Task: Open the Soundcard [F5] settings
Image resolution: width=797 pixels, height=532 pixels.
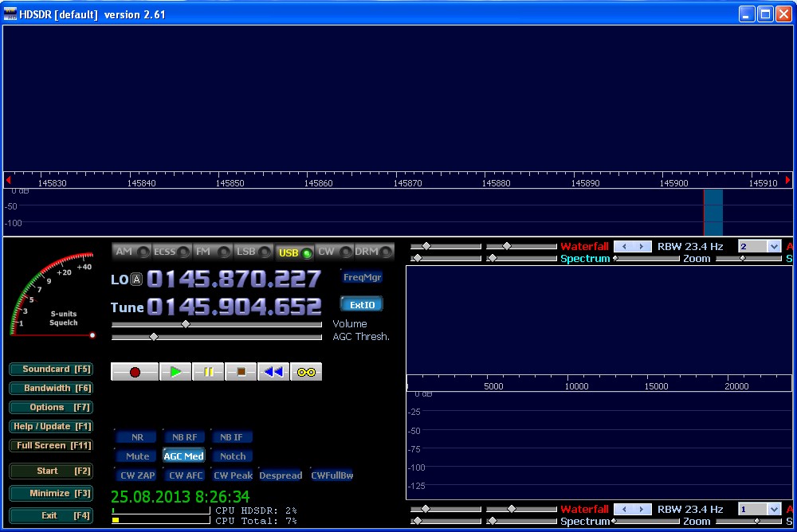Action: pos(50,370)
